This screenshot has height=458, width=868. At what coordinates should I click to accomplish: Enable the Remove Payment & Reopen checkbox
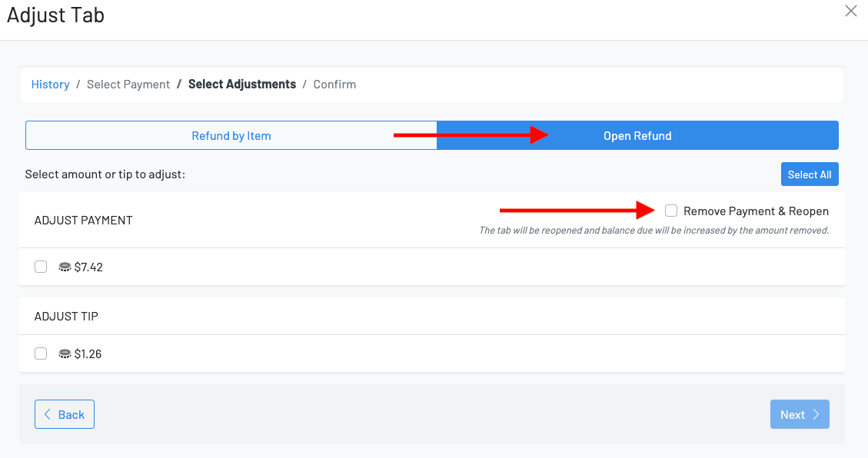[670, 211]
